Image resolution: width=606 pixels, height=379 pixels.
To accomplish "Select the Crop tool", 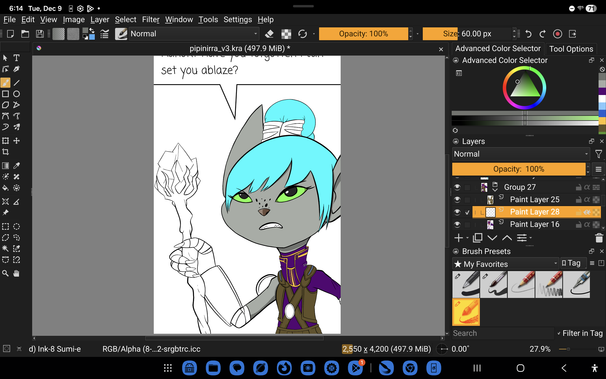I will (x=5, y=152).
